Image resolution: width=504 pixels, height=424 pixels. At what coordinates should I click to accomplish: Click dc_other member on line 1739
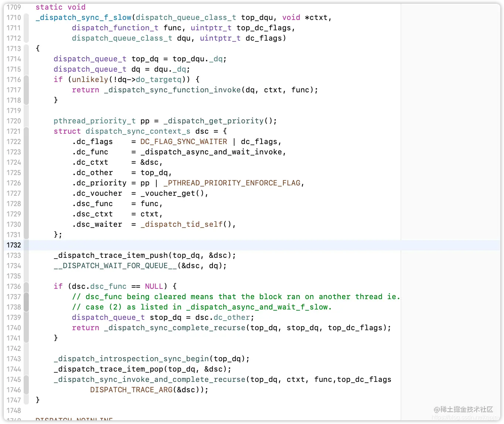point(231,317)
